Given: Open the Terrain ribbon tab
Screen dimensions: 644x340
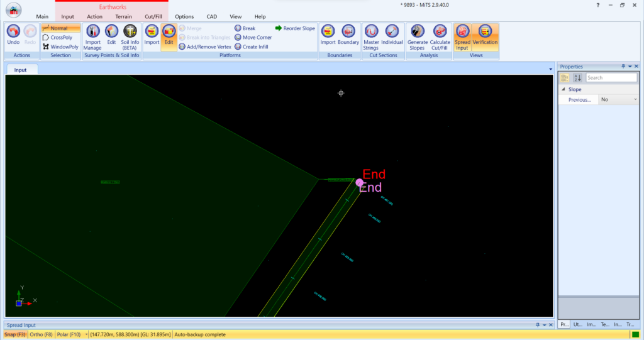Looking at the screenshot, I should point(123,16).
